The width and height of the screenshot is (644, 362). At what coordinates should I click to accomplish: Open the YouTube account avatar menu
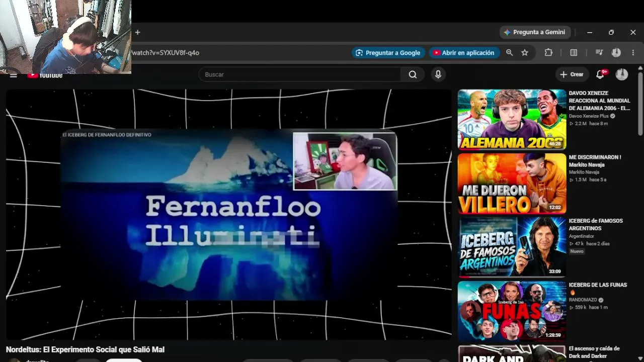pos(622,74)
